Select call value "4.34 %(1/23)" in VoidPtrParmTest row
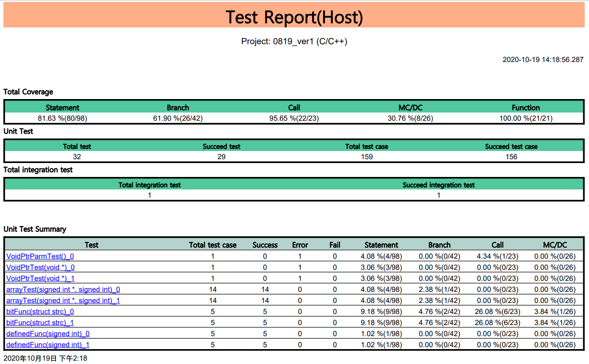The height and width of the screenshot is (364, 589). click(x=498, y=256)
